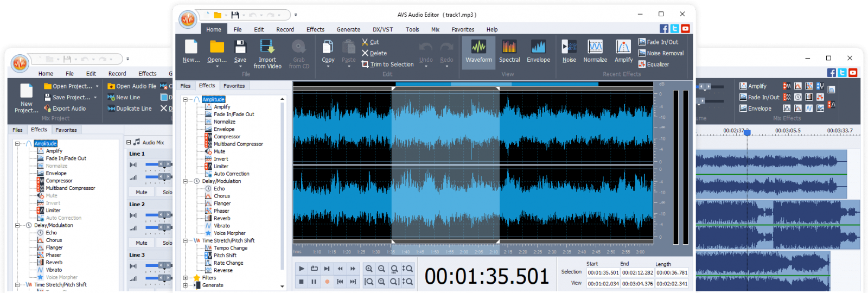This screenshot has width=868, height=293.
Task: Apply Normalize from Recent Effects
Action: point(595,52)
